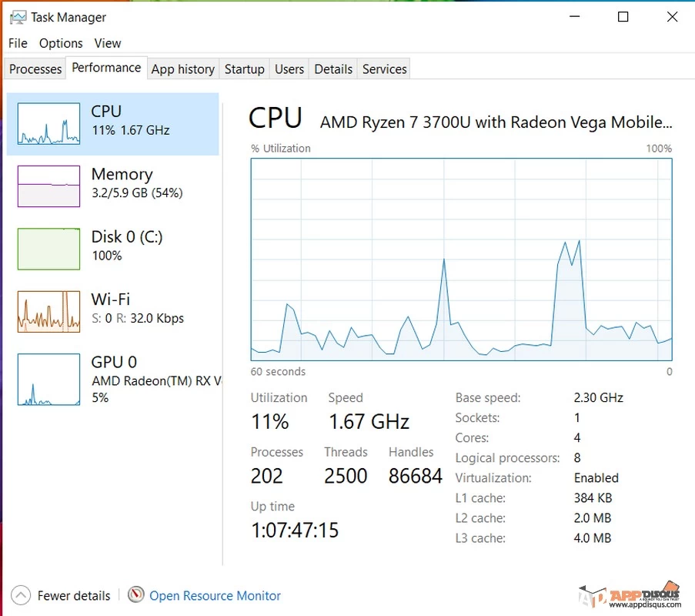The height and width of the screenshot is (616, 695).
Task: Click the CPU utilization graph area
Action: click(x=462, y=259)
